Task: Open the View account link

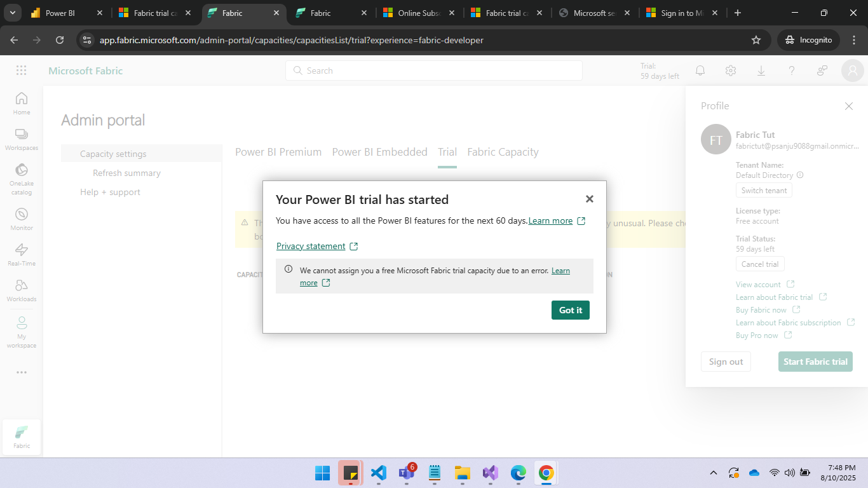Action: click(x=758, y=285)
